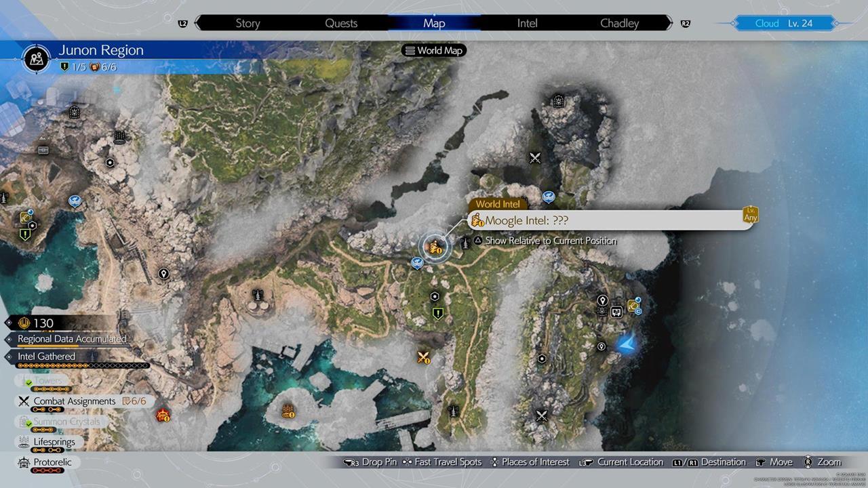Expand the Intel Gathered section
Image resolution: width=868 pixels, height=488 pixels.
[x=46, y=357]
